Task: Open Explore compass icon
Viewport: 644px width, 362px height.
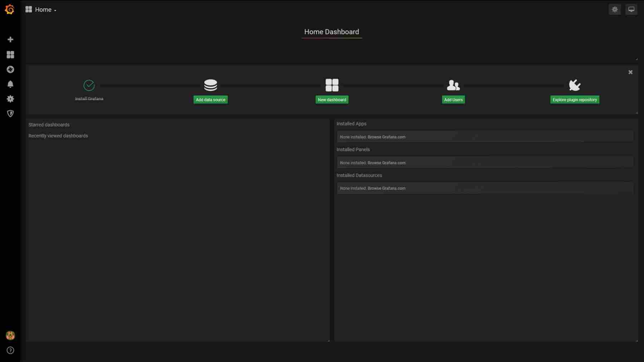Action: (x=10, y=69)
